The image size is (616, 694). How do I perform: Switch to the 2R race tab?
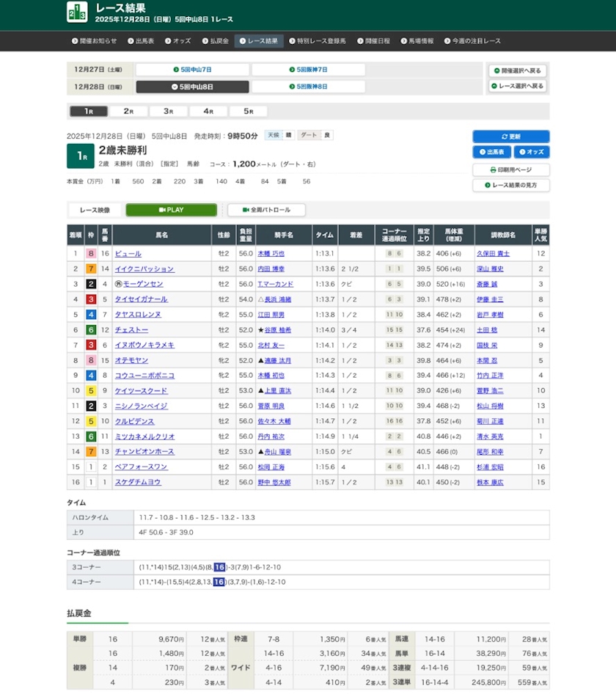(x=128, y=111)
